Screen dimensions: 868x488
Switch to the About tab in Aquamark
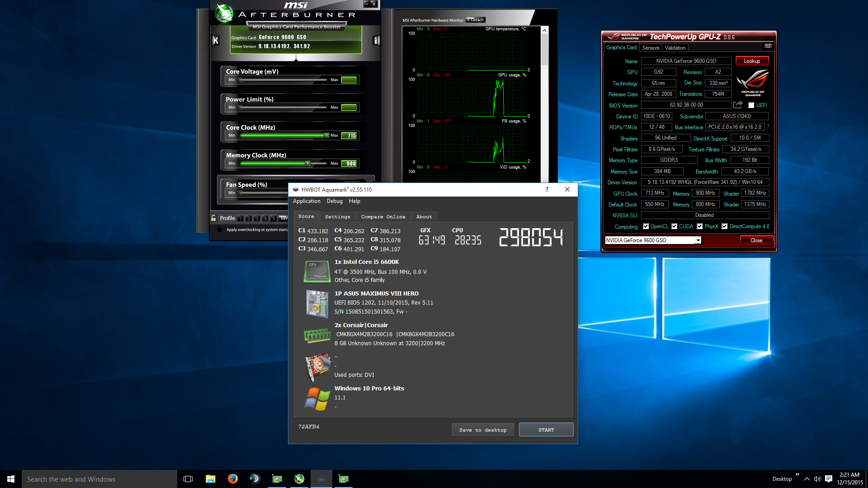point(424,217)
